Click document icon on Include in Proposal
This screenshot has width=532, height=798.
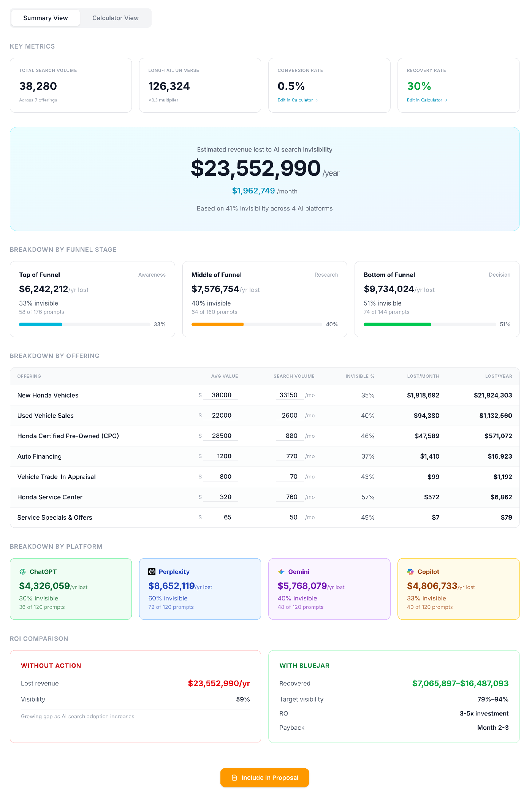(x=234, y=777)
